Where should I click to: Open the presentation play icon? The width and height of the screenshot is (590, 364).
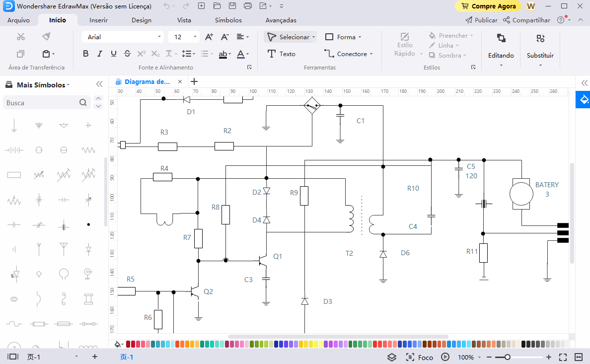tap(445, 357)
